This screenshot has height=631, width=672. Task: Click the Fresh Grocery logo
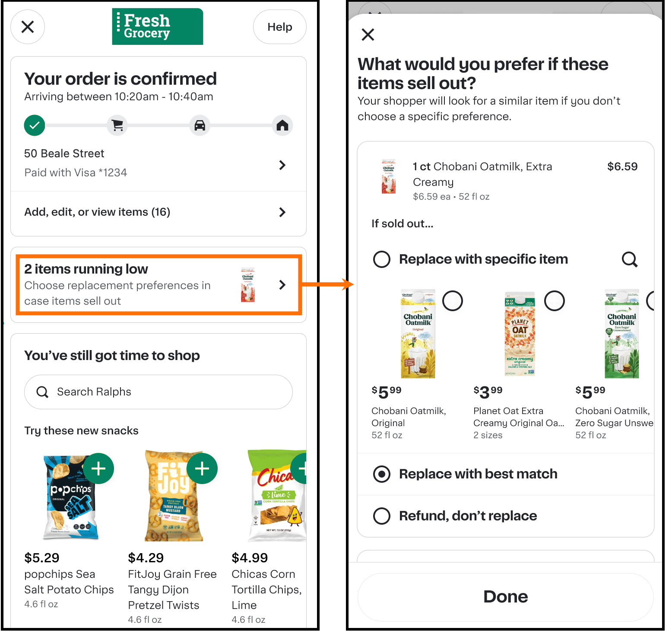(157, 26)
